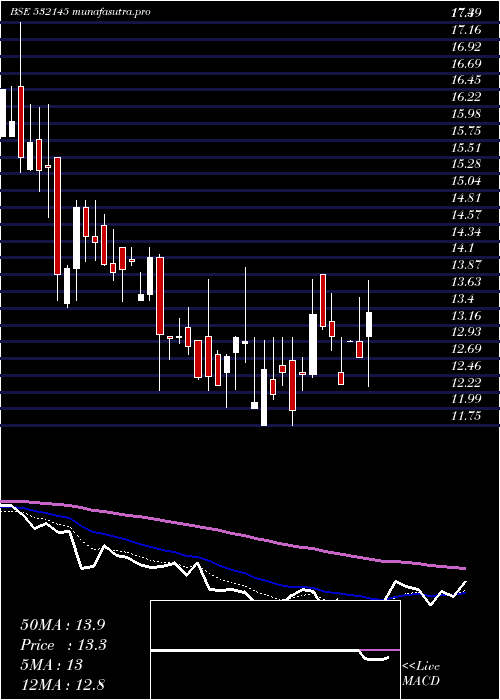Viewport: 500px width, 700px height.
Task: Click the 12.93 price axis label
Action: tap(466, 332)
